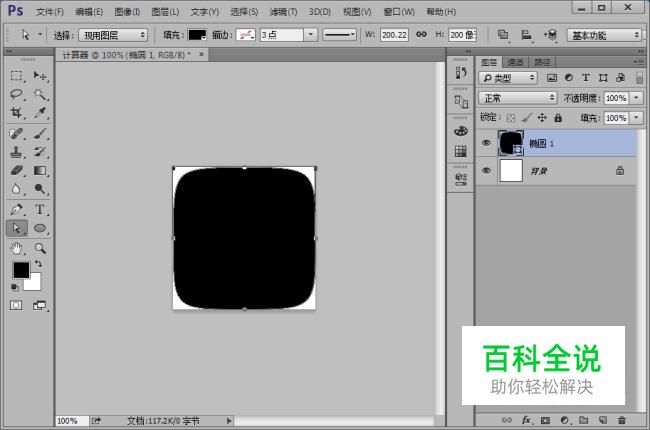Image resolution: width=650 pixels, height=430 pixels.
Task: Toggle lock image pixels
Action: [x=526, y=118]
